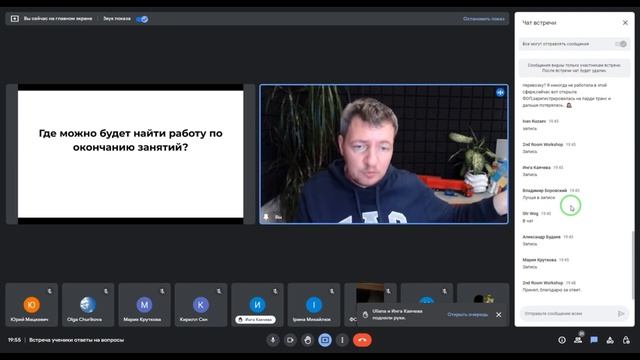640x360 pixels.
Task: Click the blue audio indicator on speaker video
Action: click(500, 93)
